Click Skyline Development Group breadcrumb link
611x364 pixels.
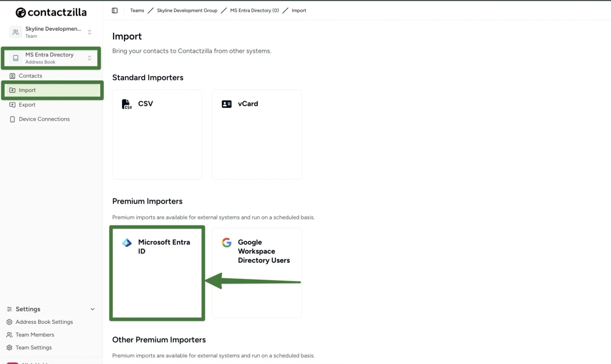187,10
